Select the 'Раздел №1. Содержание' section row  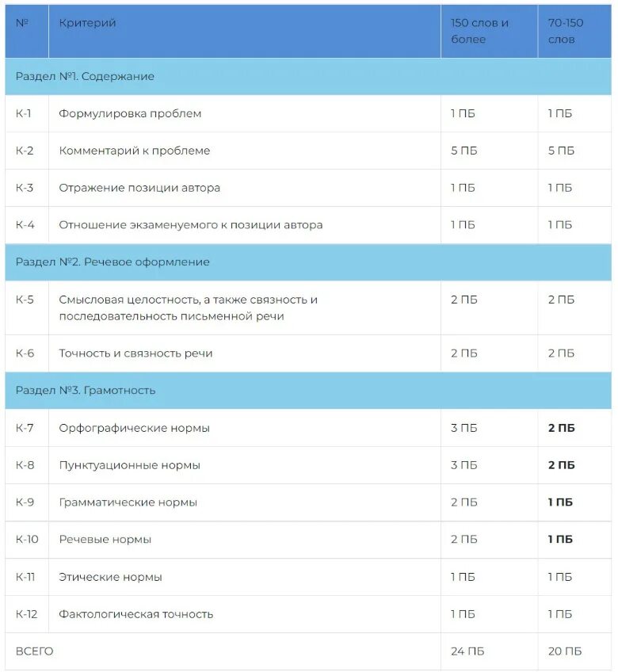point(308,76)
